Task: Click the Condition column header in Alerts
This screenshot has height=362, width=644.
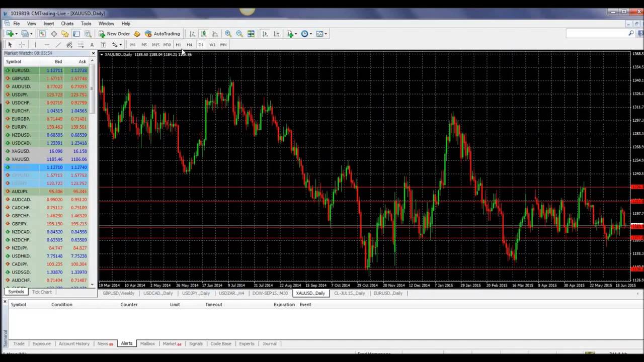Action: (62, 305)
